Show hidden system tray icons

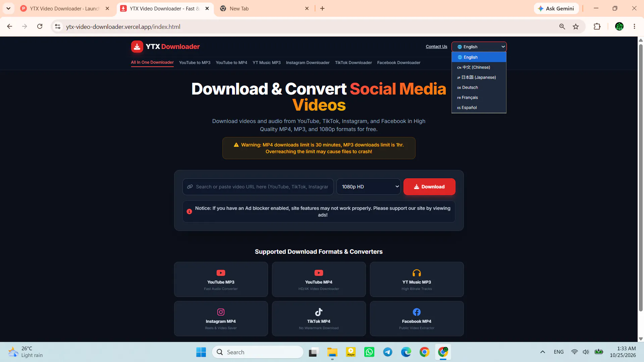tap(542, 352)
